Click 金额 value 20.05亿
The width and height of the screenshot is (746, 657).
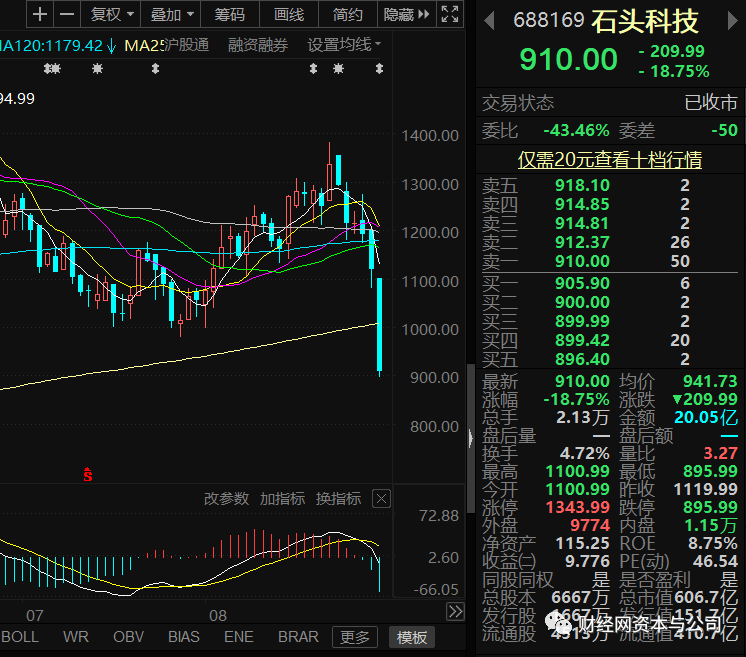pos(706,417)
